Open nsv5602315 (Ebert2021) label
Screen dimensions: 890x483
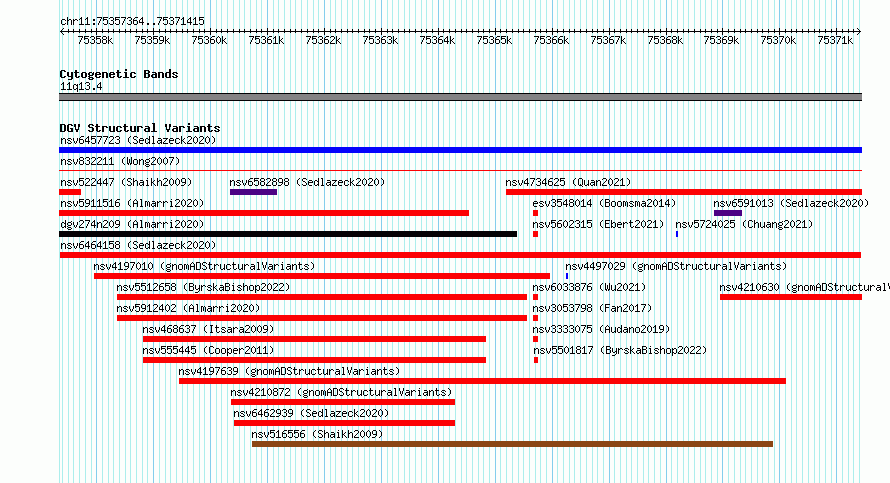(x=598, y=224)
